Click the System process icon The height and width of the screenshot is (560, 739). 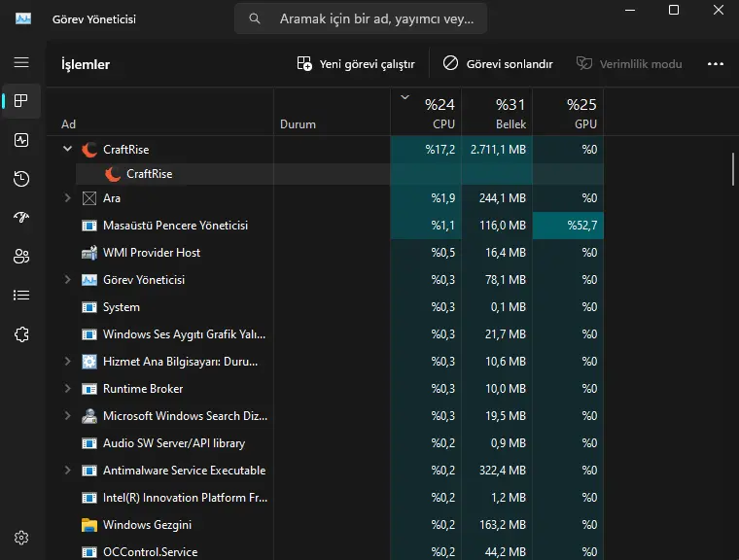click(x=89, y=307)
